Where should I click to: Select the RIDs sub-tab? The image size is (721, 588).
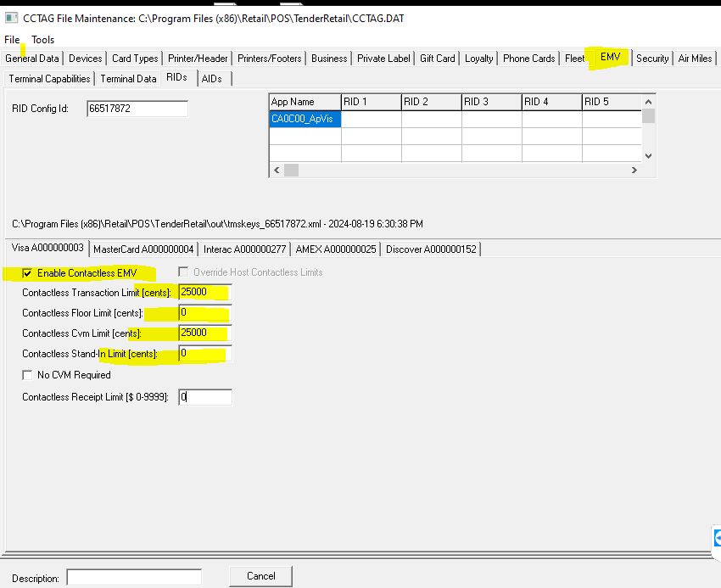pyautogui.click(x=177, y=77)
